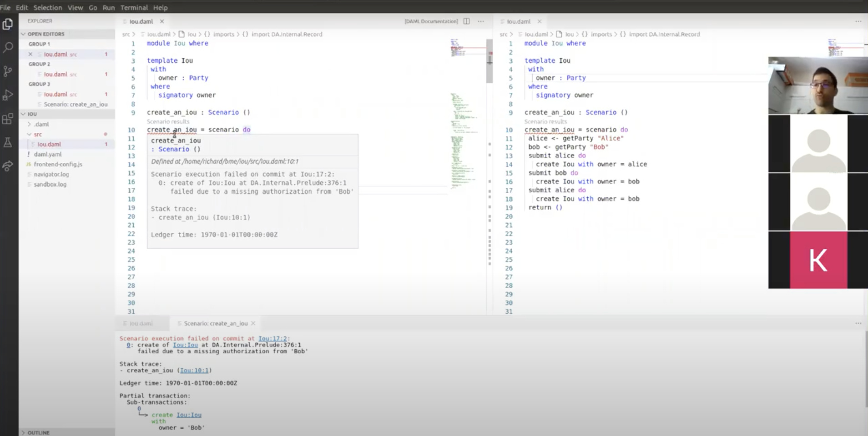The image size is (868, 436).
Task: Click the DAML Documentation button
Action: coord(431,21)
